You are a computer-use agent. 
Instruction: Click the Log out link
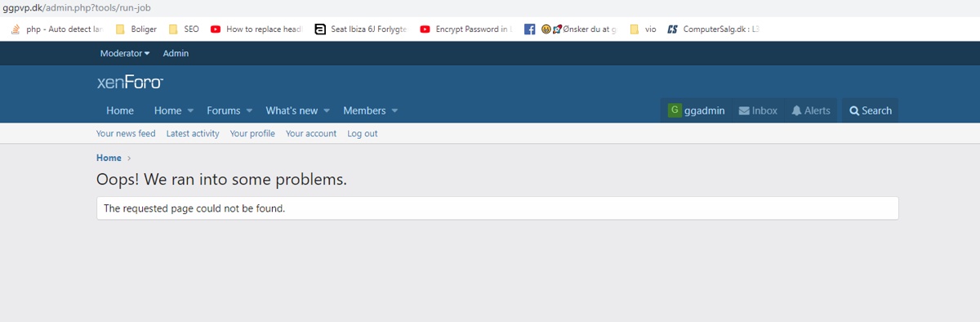tap(363, 133)
